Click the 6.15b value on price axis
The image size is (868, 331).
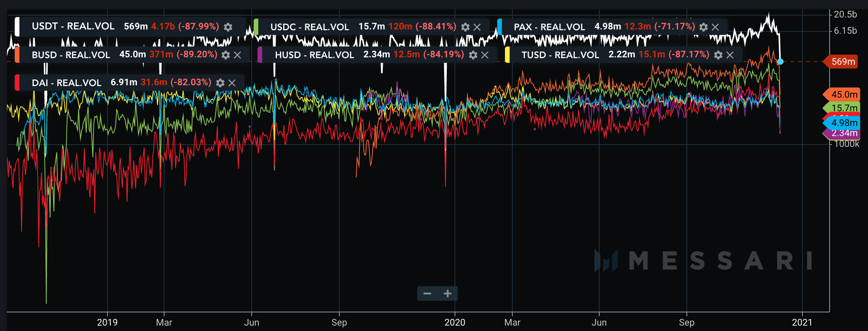click(846, 31)
